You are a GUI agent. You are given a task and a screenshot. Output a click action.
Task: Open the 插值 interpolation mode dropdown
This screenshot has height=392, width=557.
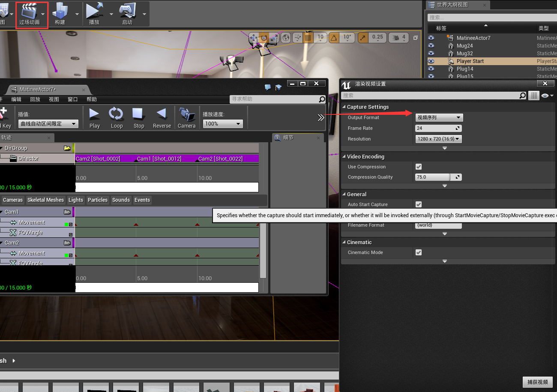click(x=48, y=124)
